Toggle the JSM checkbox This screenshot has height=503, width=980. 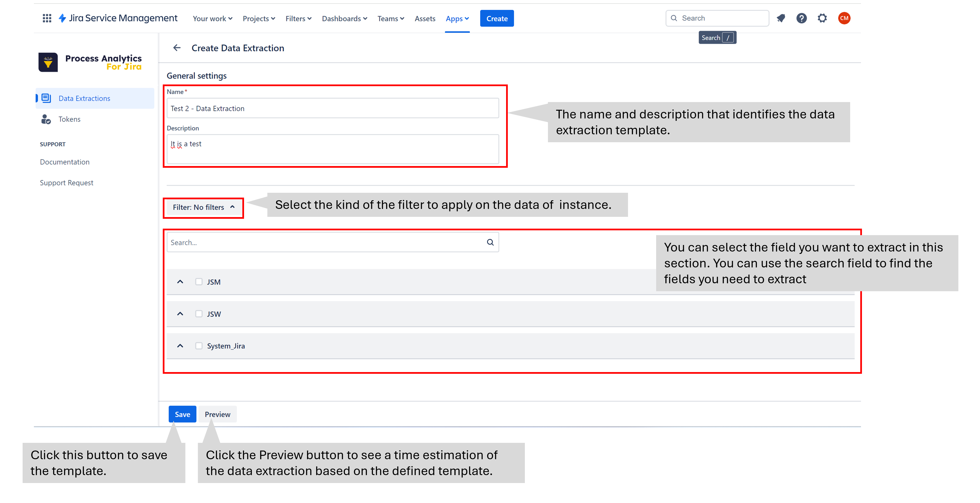pos(199,282)
